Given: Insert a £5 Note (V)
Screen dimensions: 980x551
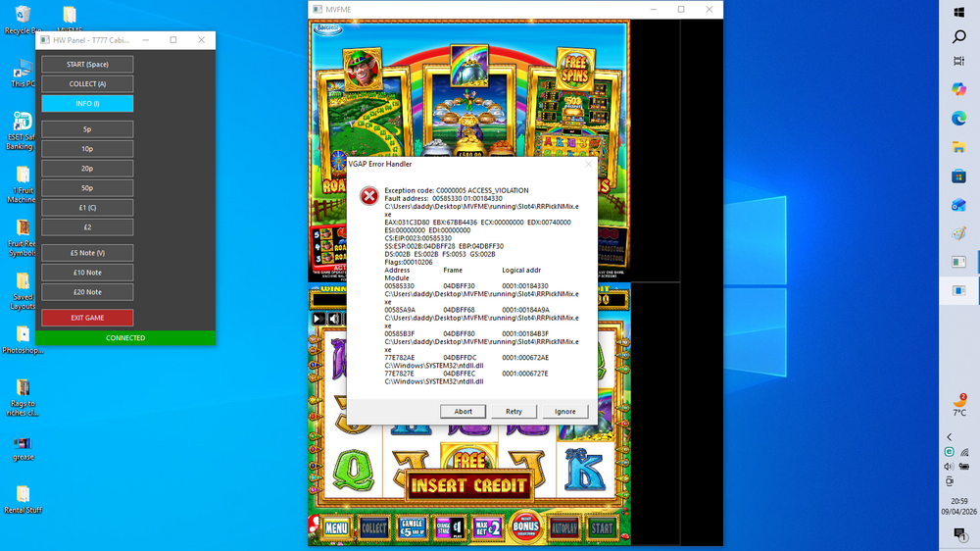Looking at the screenshot, I should point(87,253).
